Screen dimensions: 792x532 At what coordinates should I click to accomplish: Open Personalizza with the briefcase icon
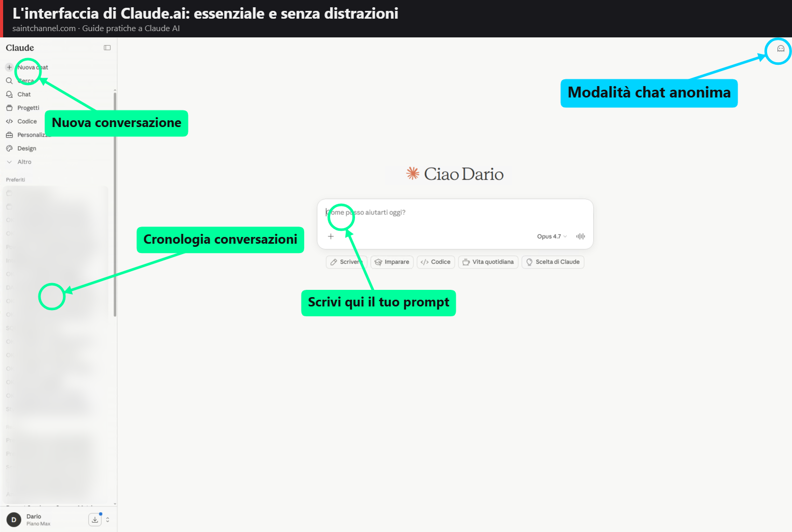(10, 134)
